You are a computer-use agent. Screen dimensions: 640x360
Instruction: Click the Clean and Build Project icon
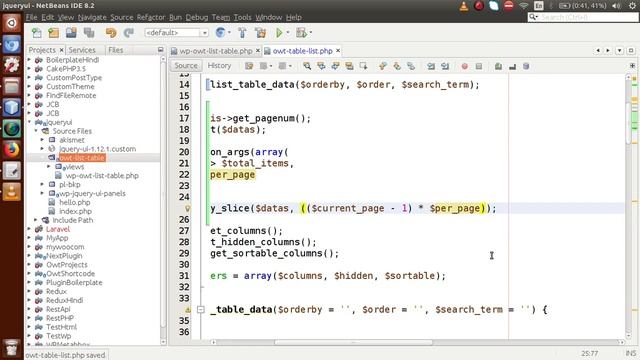tap(260, 33)
